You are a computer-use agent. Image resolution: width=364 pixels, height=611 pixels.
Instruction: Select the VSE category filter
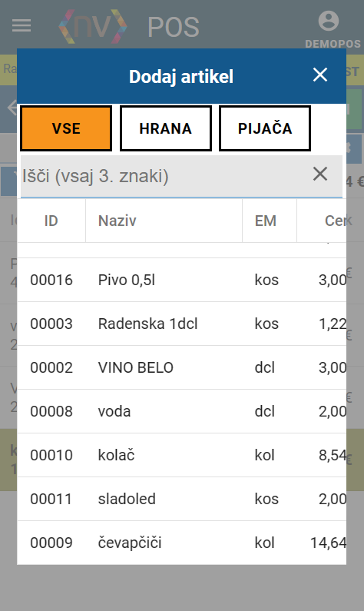click(x=66, y=128)
